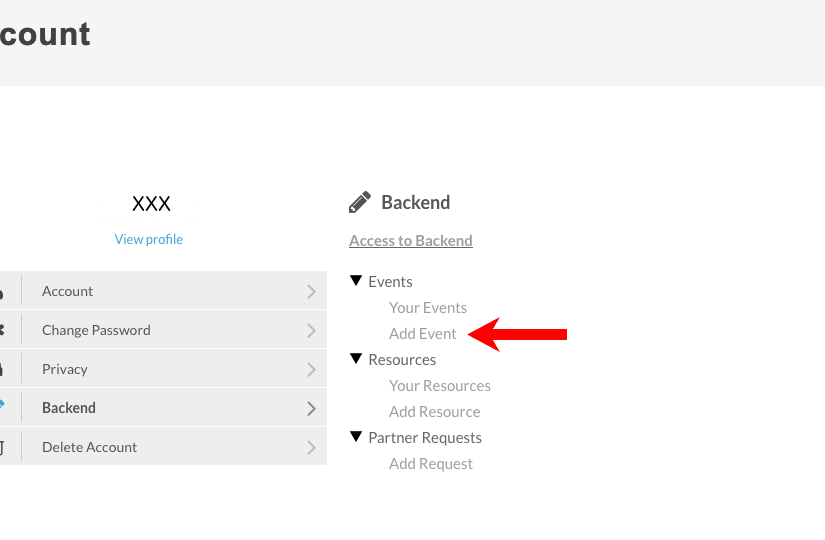
Task: Follow the Access to Backend link
Action: pyautogui.click(x=411, y=240)
